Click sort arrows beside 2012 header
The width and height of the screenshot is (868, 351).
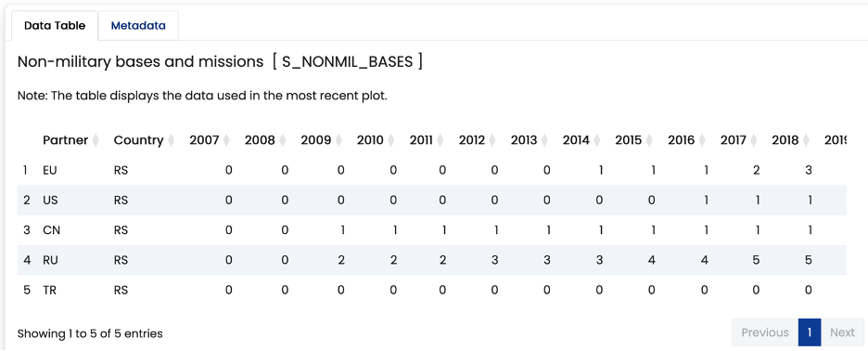point(492,141)
